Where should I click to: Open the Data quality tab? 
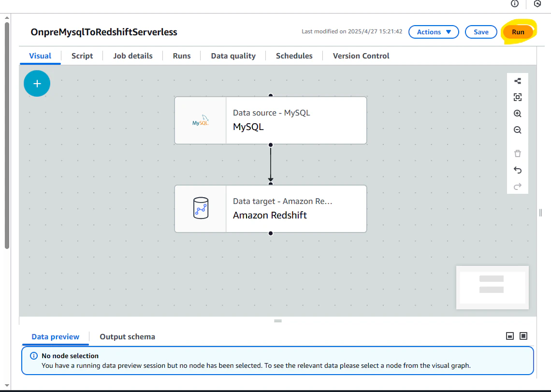[233, 56]
